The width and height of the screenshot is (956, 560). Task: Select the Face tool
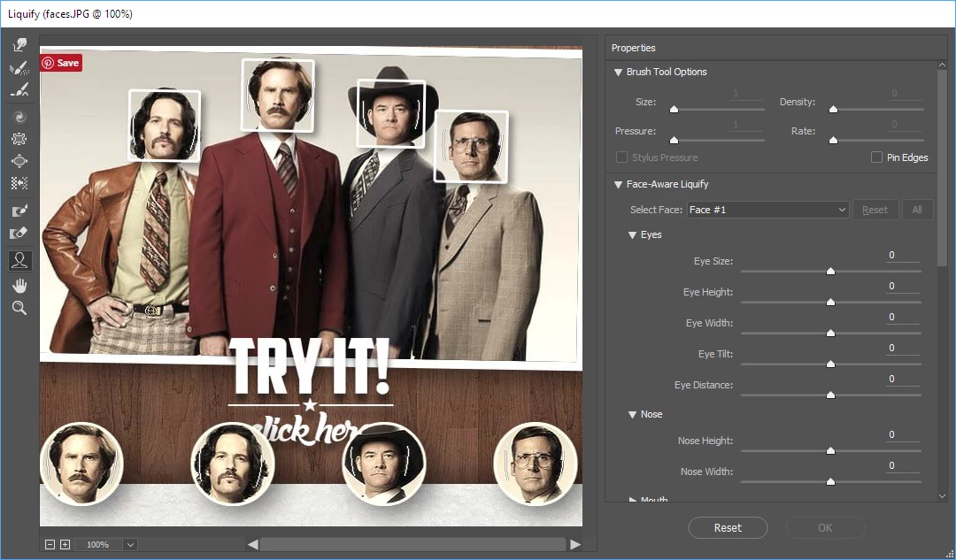point(19,260)
